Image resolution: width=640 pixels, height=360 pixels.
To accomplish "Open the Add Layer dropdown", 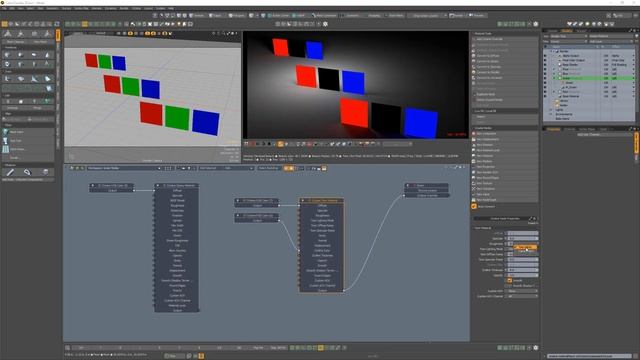I will pyautogui.click(x=611, y=41).
